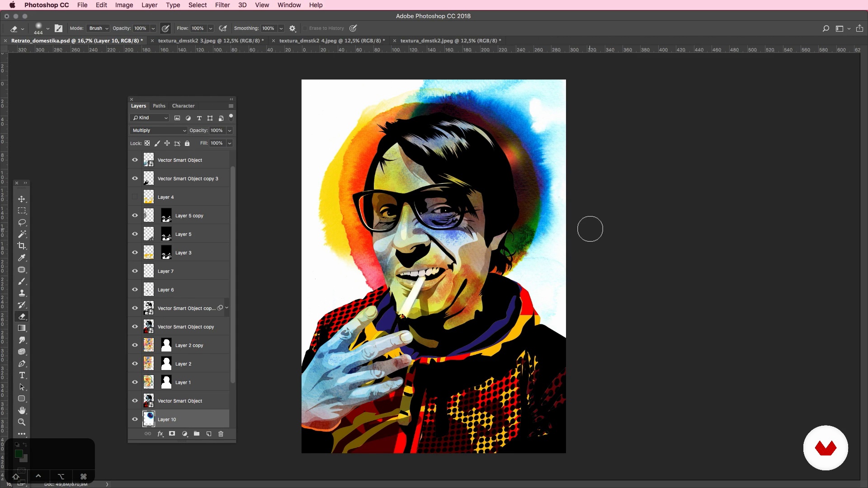Toggle airbrush build-up mode
This screenshot has height=488, width=868.
[x=223, y=28]
